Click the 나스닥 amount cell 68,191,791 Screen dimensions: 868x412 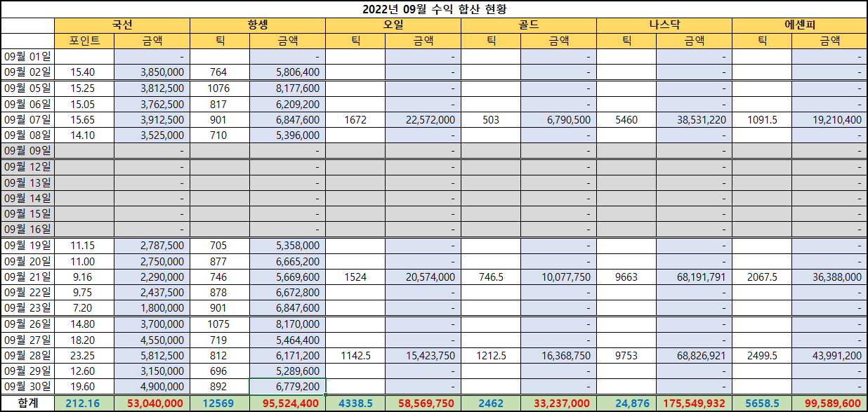[694, 277]
